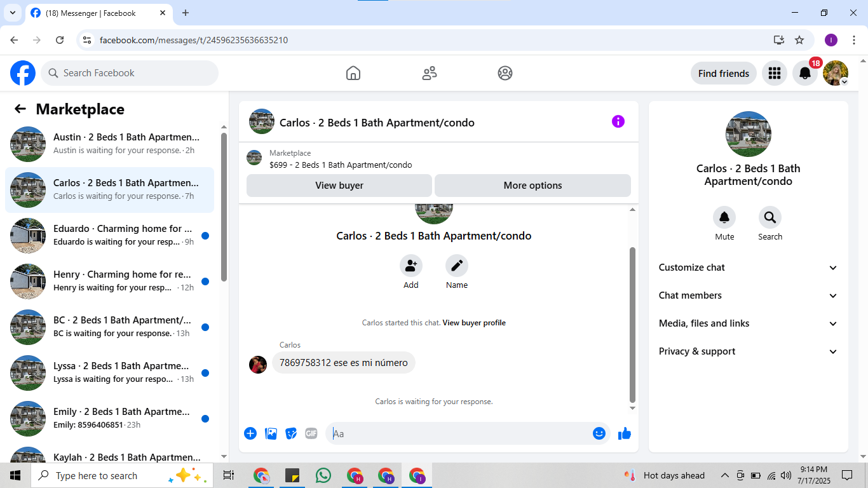Click the View buyer button
Image resolution: width=868 pixels, height=488 pixels.
(x=339, y=186)
